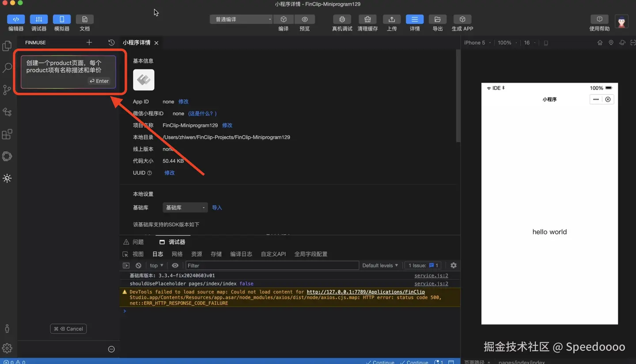Open the Run and Debug activity bar icon
636x364 pixels.
point(7,112)
